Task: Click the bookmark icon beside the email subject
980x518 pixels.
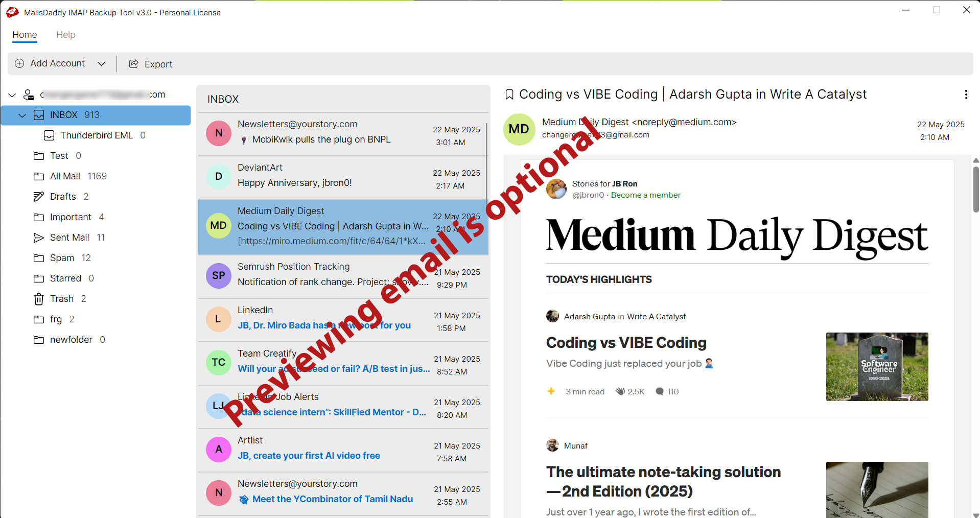Action: pos(509,94)
